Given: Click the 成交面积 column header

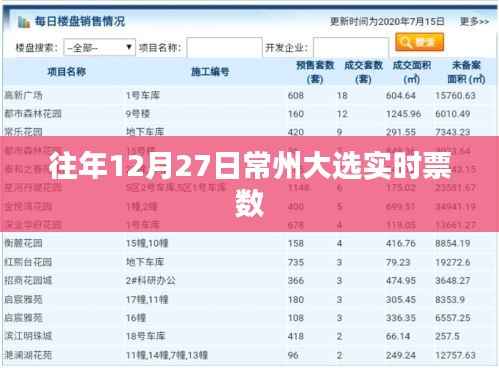Looking at the screenshot, I should coord(412,72).
